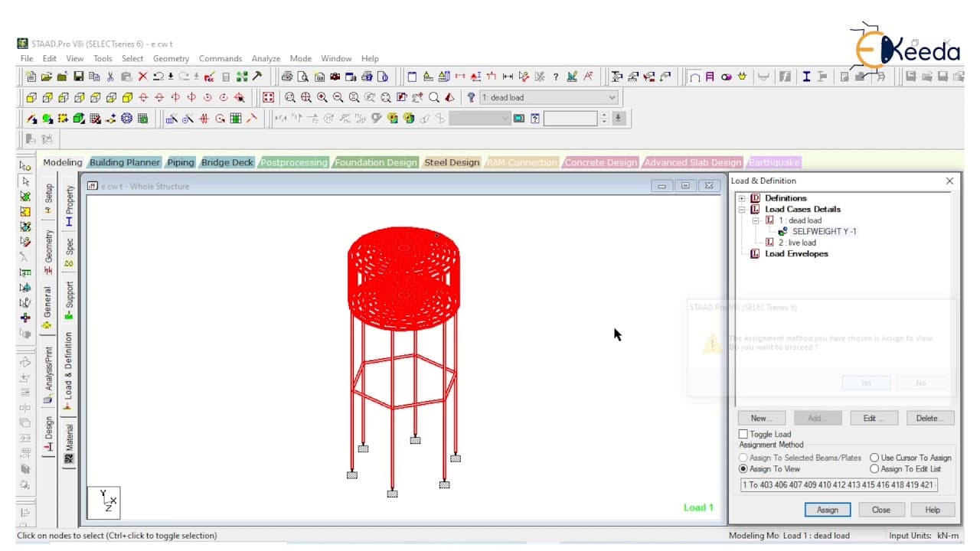Click the Cut scissors icon
Screen dimensions: 980x551
[x=110, y=77]
